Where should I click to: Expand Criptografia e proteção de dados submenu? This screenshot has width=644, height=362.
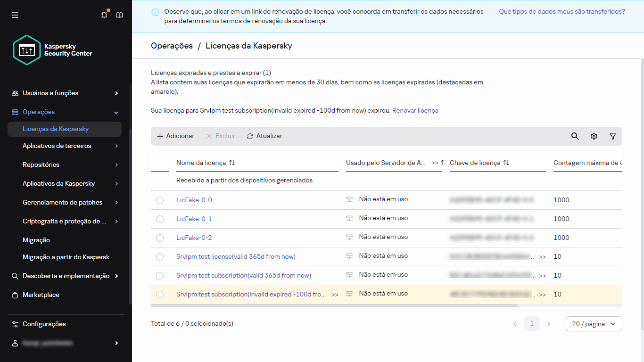point(116,222)
